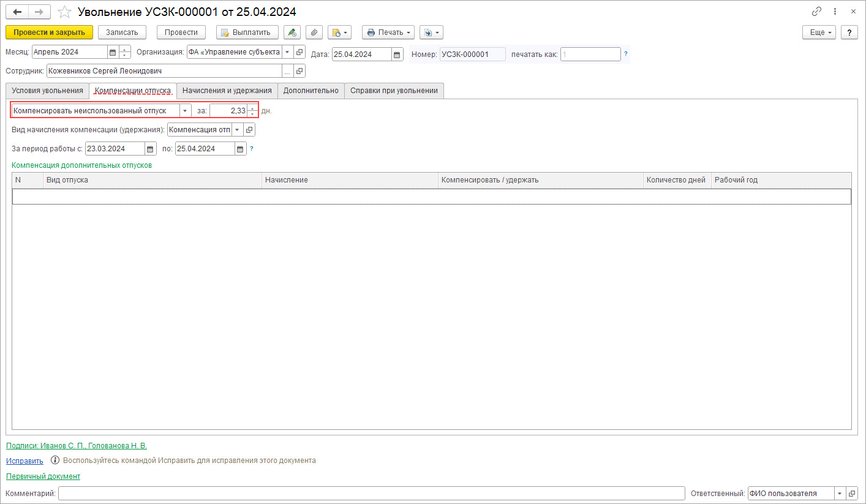Open the create-based-on document dropdown
866x504 pixels.
click(x=339, y=32)
